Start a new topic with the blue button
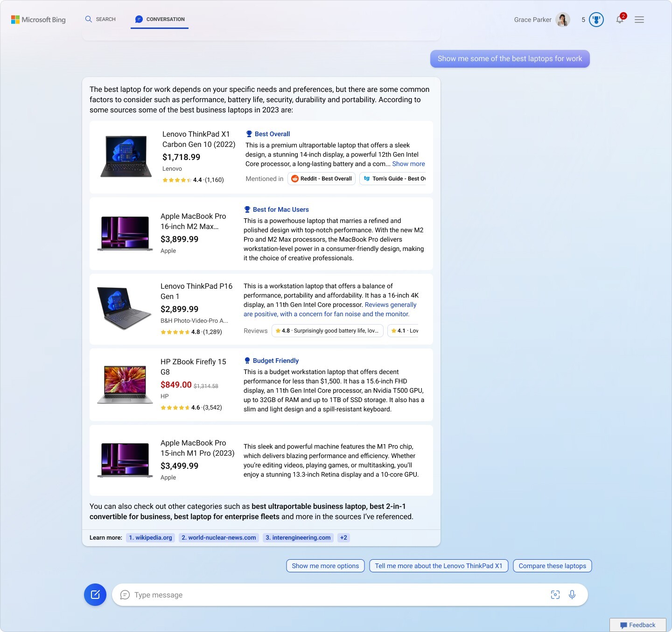 [x=95, y=595]
